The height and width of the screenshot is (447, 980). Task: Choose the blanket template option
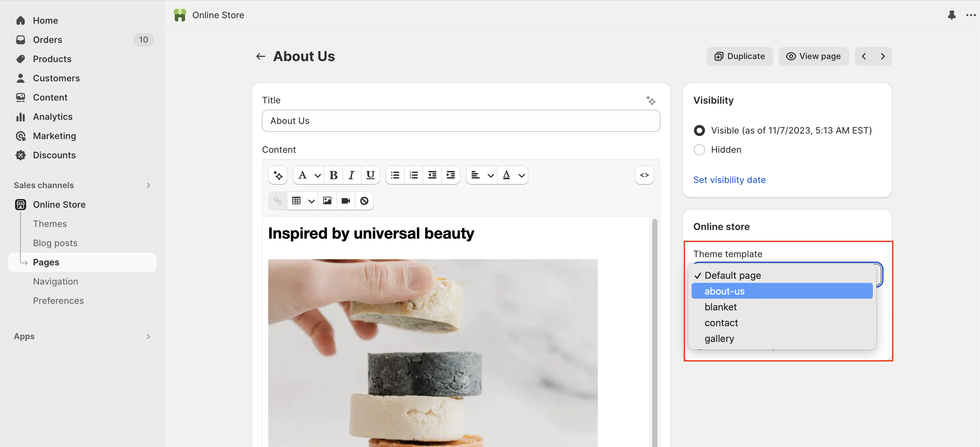point(782,307)
